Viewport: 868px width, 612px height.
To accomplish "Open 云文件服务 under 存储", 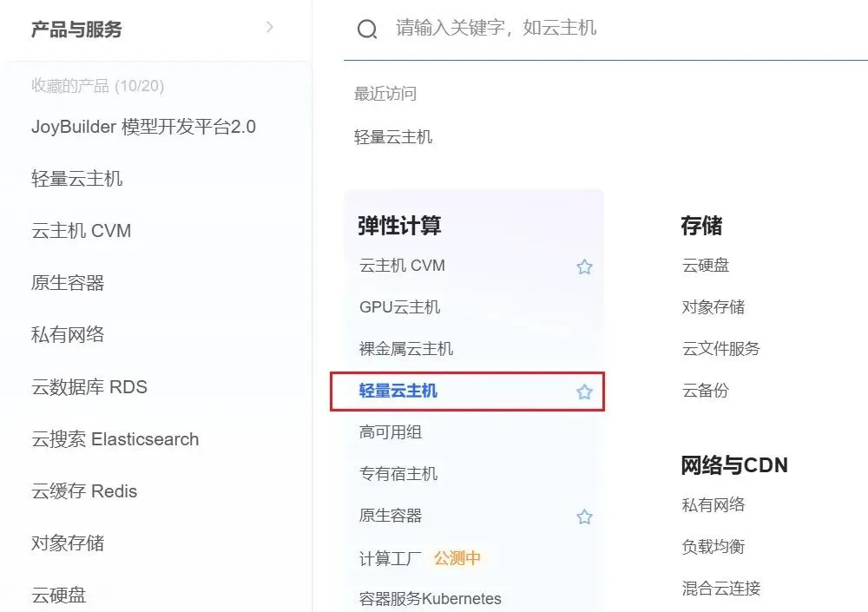I will pos(720,348).
